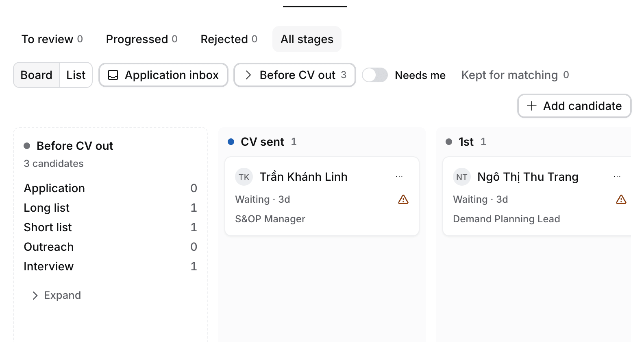Image resolution: width=644 pixels, height=342 pixels.
Task: Click the gray 1st stage status dot
Action: (449, 142)
